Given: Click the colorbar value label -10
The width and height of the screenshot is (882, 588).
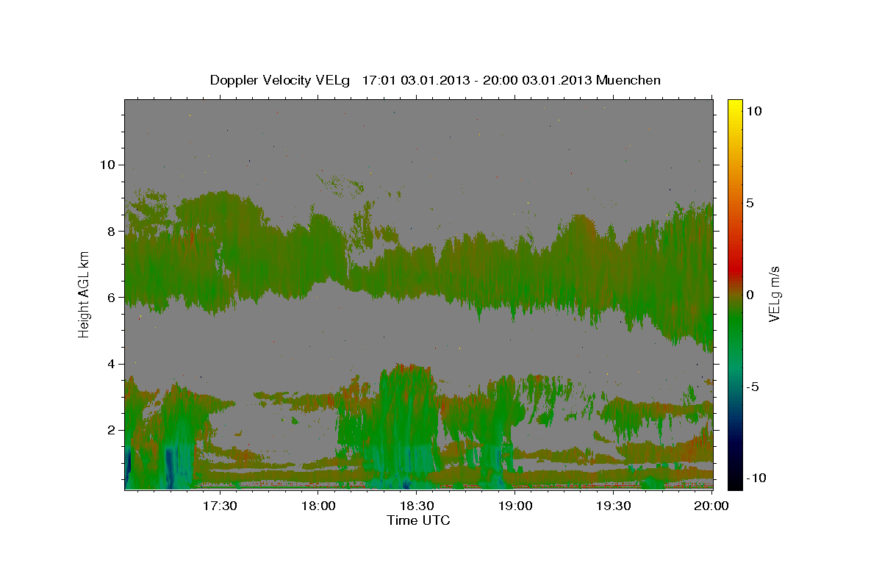Looking at the screenshot, I should pos(756,478).
